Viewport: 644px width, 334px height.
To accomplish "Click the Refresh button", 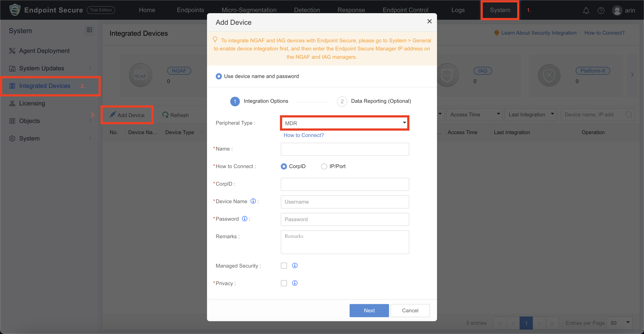I will 175,115.
